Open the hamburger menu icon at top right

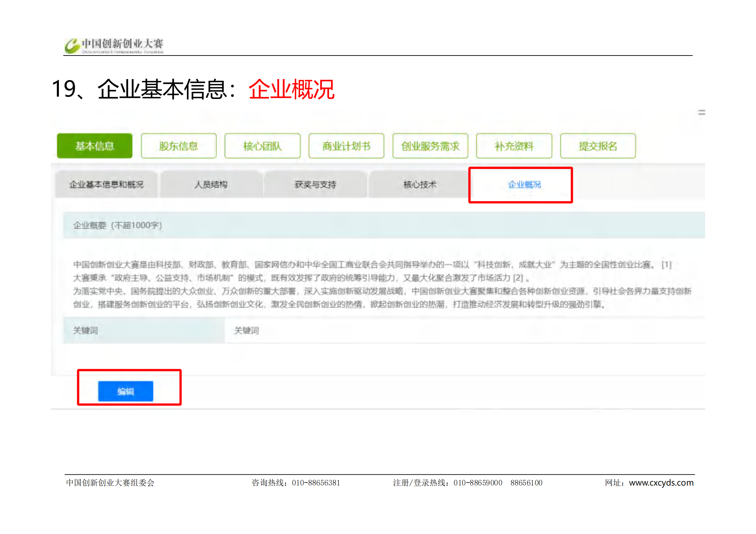[701, 112]
